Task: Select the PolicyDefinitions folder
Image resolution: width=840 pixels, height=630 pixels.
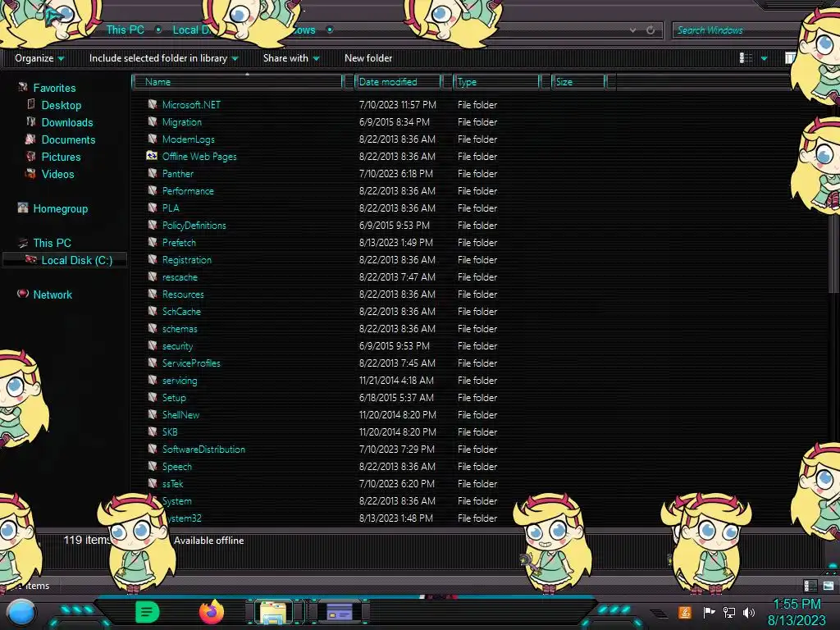Action: point(194,226)
